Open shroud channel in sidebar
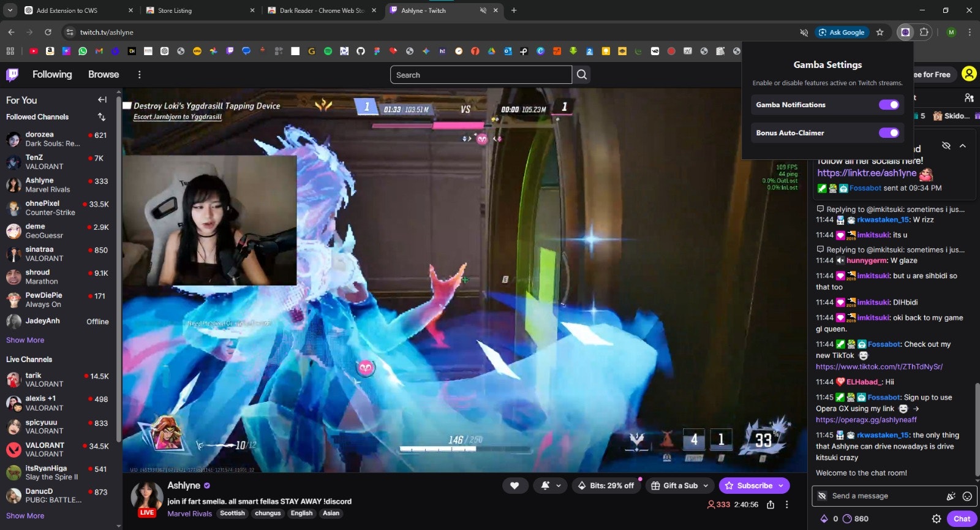This screenshot has height=530, width=980. click(57, 277)
